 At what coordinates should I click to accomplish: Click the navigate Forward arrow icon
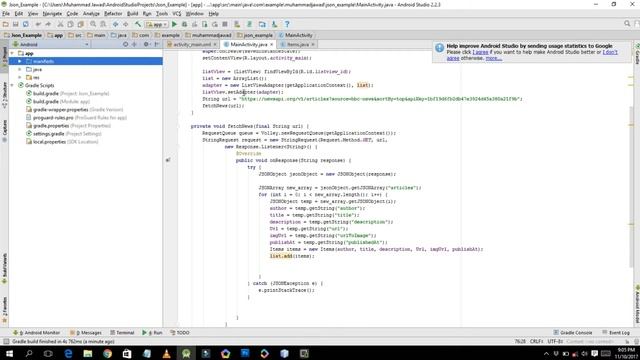(x=126, y=24)
